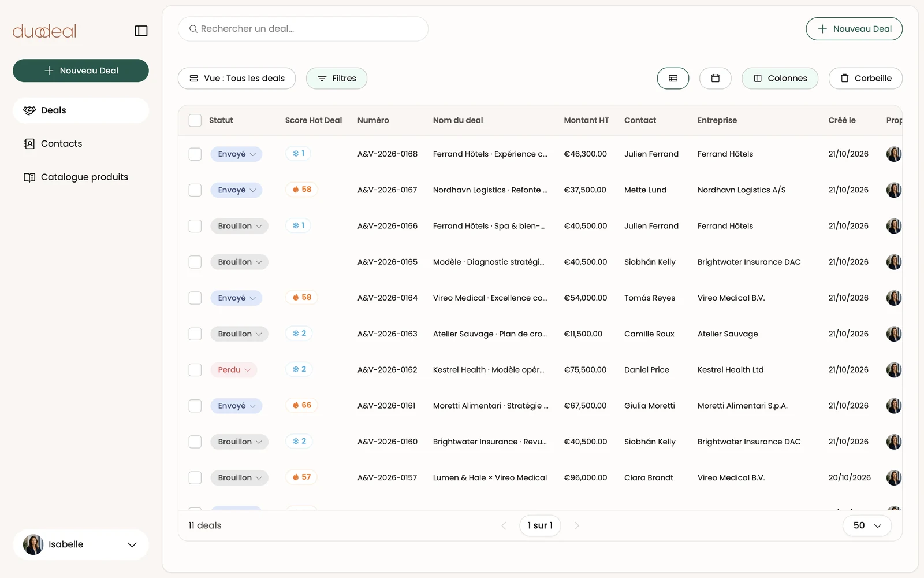
Task: Sort by Montant HT column header
Action: [x=586, y=120]
